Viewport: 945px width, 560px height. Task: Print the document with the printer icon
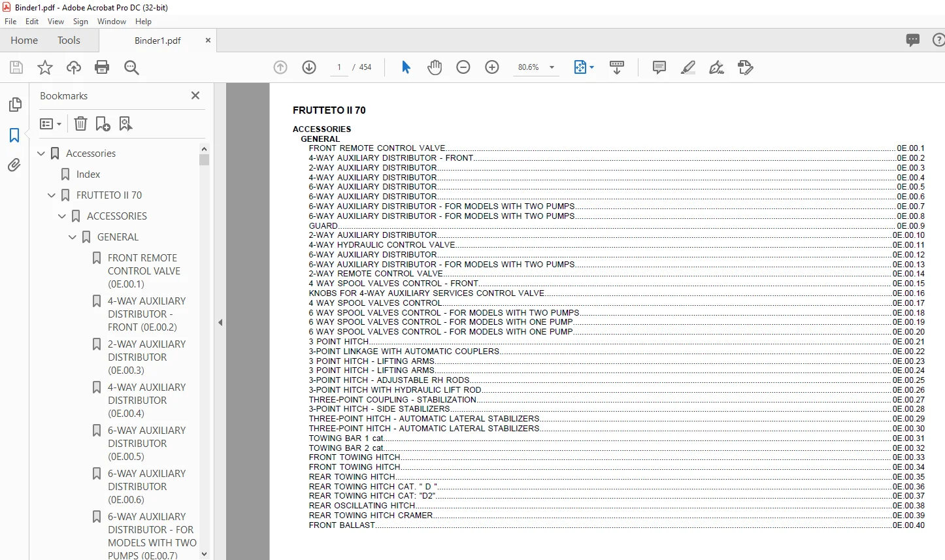pos(102,67)
